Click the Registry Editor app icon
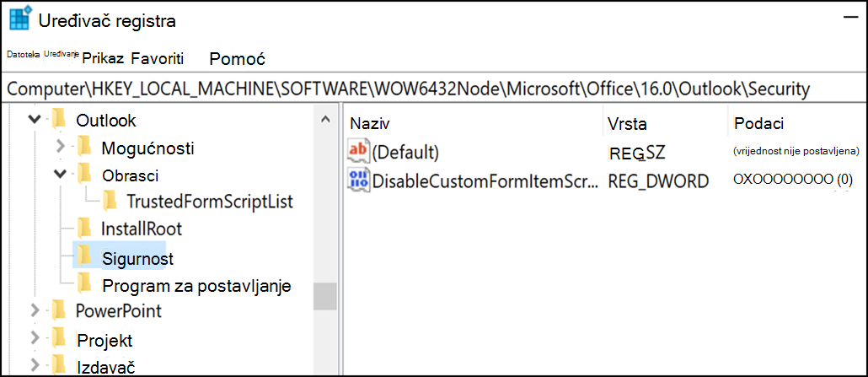Viewport: 868px width, 377px height. (x=20, y=20)
